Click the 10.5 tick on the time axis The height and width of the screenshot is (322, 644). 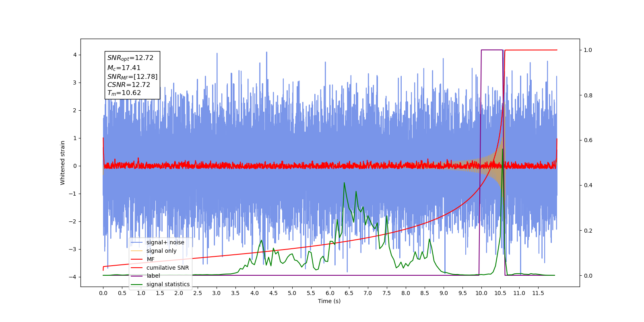(x=500, y=293)
